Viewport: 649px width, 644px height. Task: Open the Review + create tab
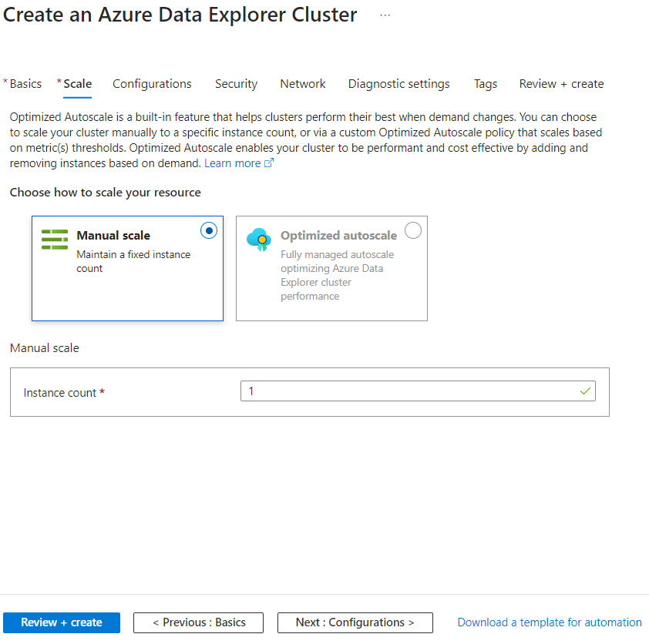coord(561,84)
